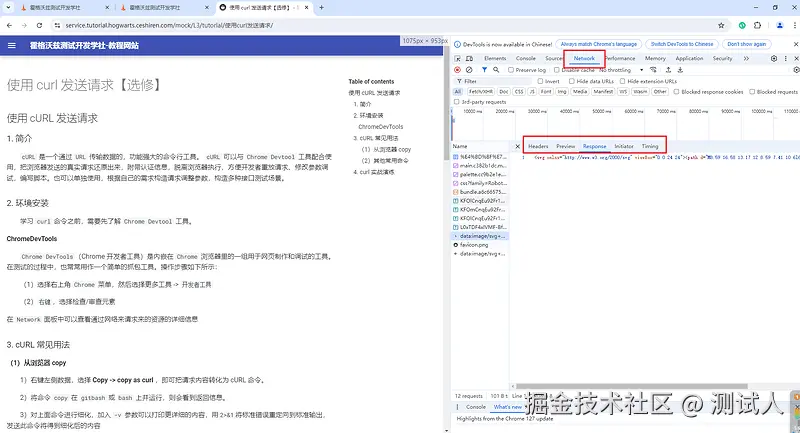Image resolution: width=800 pixels, height=433 pixels.
Task: Enable Preserve log checkbox
Action: pyautogui.click(x=511, y=70)
